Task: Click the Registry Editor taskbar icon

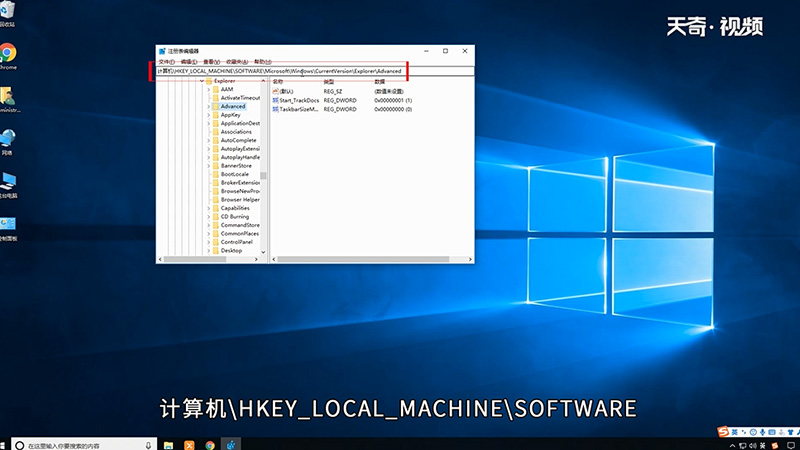Action: (x=231, y=445)
